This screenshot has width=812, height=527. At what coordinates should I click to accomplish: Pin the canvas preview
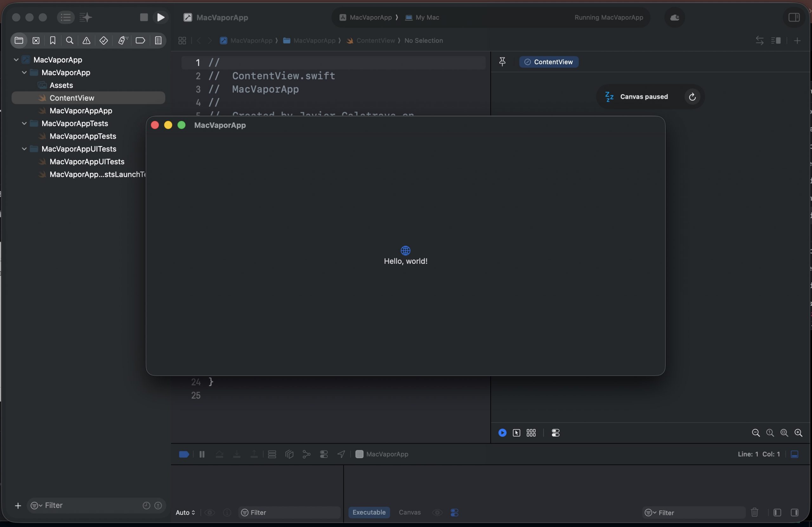click(x=502, y=62)
